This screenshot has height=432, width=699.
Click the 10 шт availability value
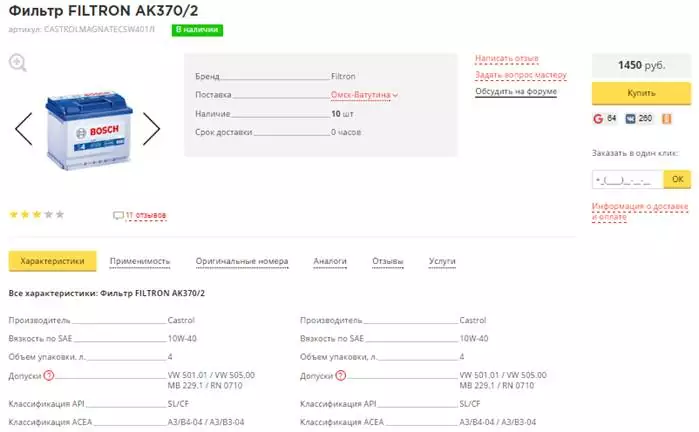[x=342, y=114]
